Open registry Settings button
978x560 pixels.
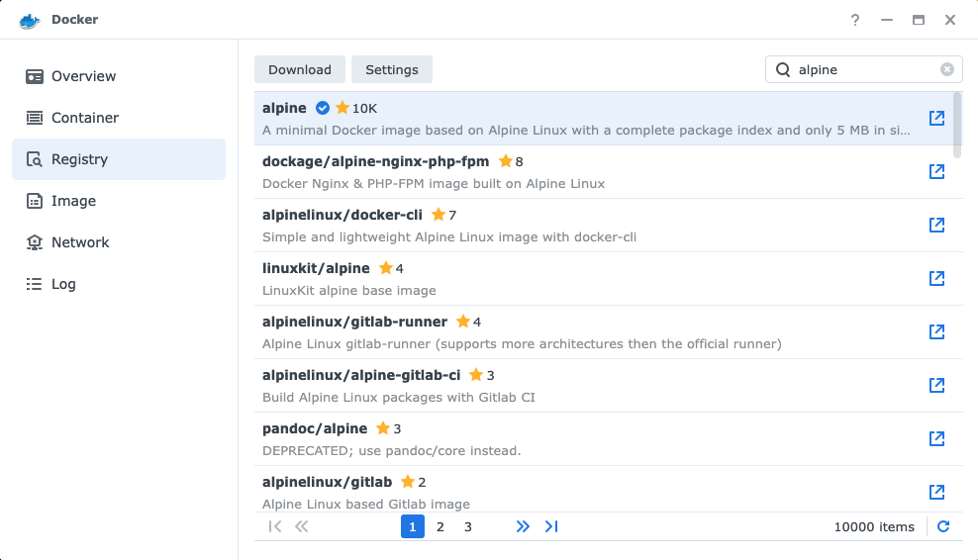[392, 69]
